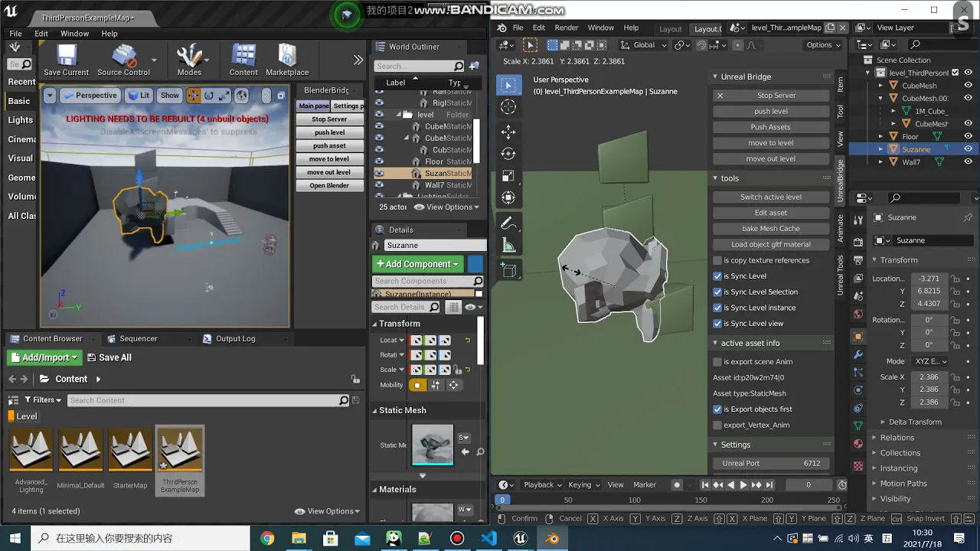Open rotation Mode XYZ Euler dropdown
This screenshot has width=980, height=551.
(x=929, y=361)
